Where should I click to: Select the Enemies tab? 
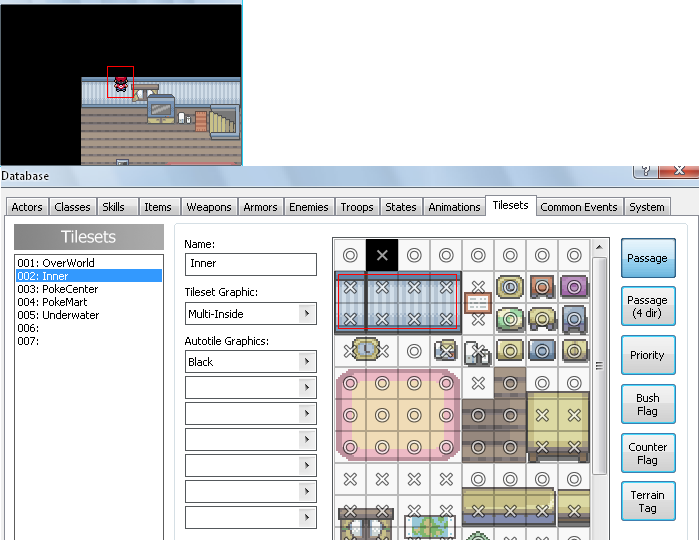tap(308, 207)
